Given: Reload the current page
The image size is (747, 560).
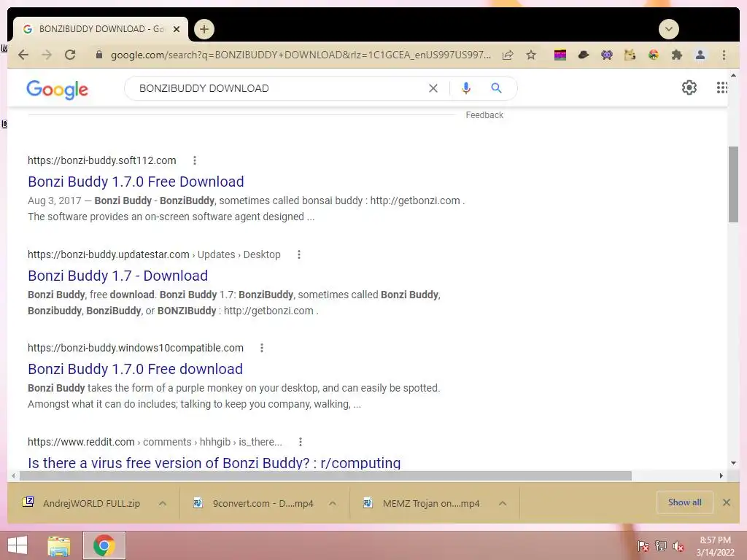Looking at the screenshot, I should pos(70,55).
